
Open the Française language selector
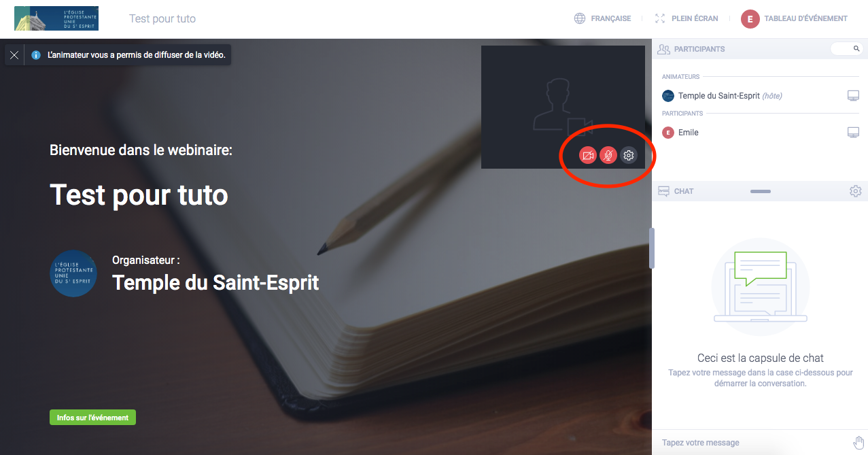pyautogui.click(x=602, y=18)
